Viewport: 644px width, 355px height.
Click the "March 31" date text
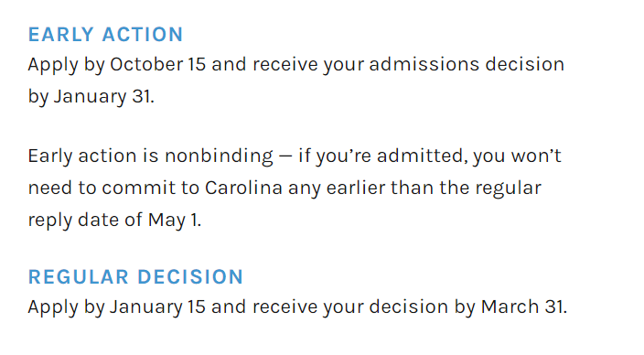pos(523,307)
